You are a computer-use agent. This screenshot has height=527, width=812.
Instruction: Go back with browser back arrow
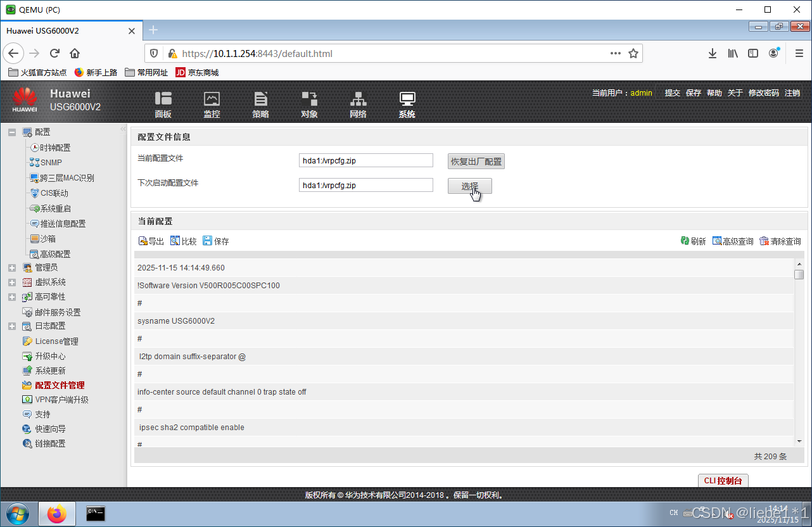14,53
